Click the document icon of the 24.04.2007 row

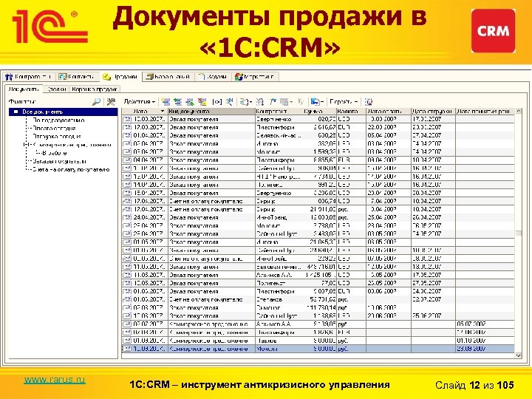point(126,217)
